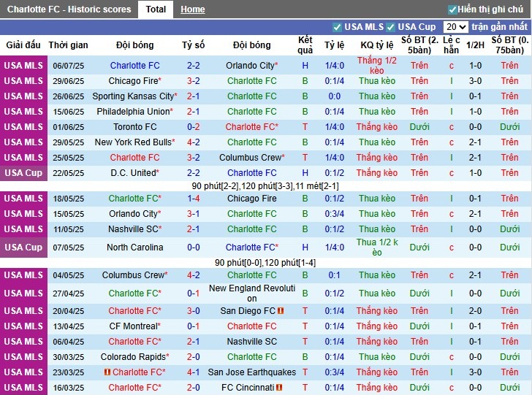This screenshot has height=395, width=532.
Task: Click San Diego FC team name
Action: coord(248,310)
